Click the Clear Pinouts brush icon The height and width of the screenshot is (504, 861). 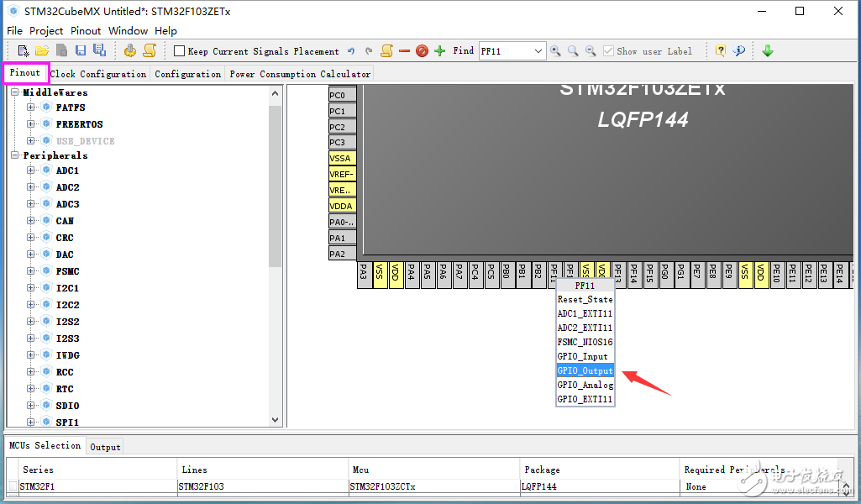387,51
